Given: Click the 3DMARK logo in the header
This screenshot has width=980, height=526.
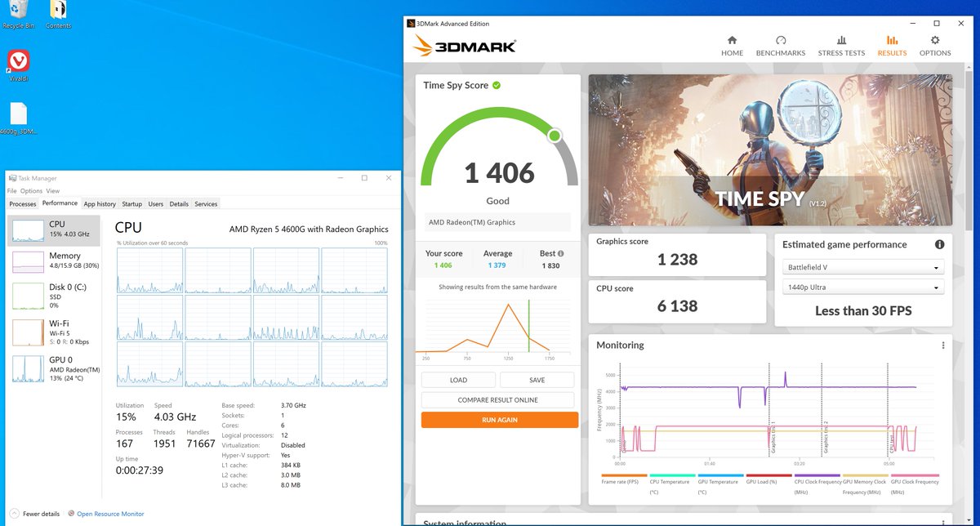Looking at the screenshot, I should [x=465, y=45].
